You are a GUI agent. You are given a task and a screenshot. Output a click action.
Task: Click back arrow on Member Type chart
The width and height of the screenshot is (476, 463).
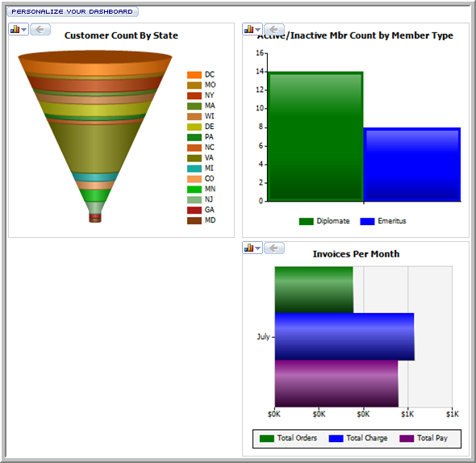(274, 29)
